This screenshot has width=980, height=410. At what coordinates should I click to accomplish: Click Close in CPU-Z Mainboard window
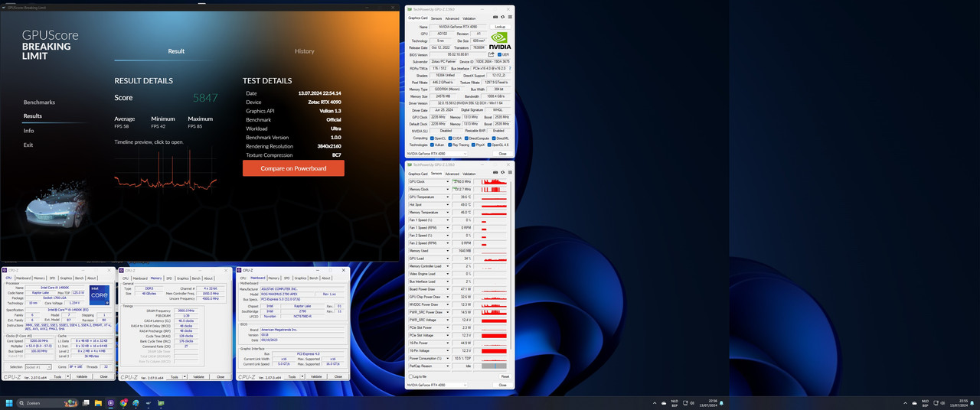click(x=338, y=376)
